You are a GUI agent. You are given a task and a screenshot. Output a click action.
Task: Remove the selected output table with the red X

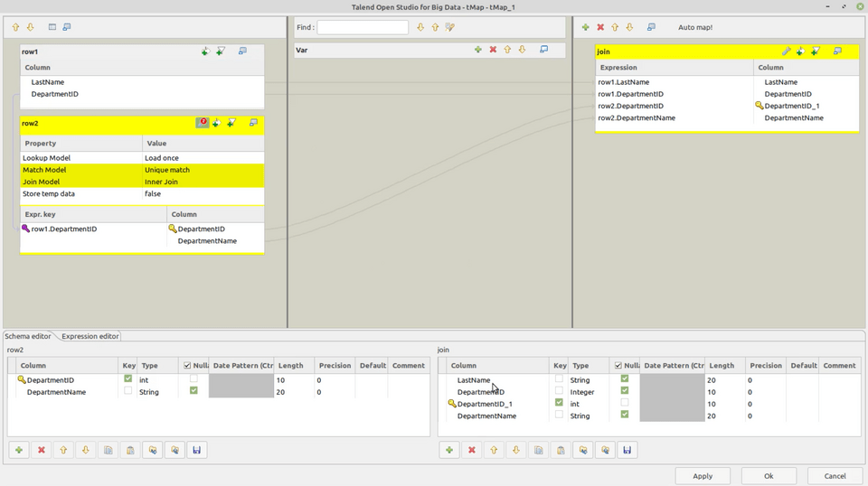click(x=600, y=27)
